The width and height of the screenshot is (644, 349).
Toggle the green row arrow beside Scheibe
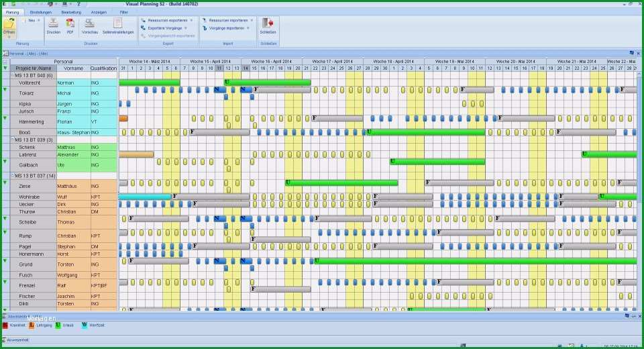click(5, 218)
